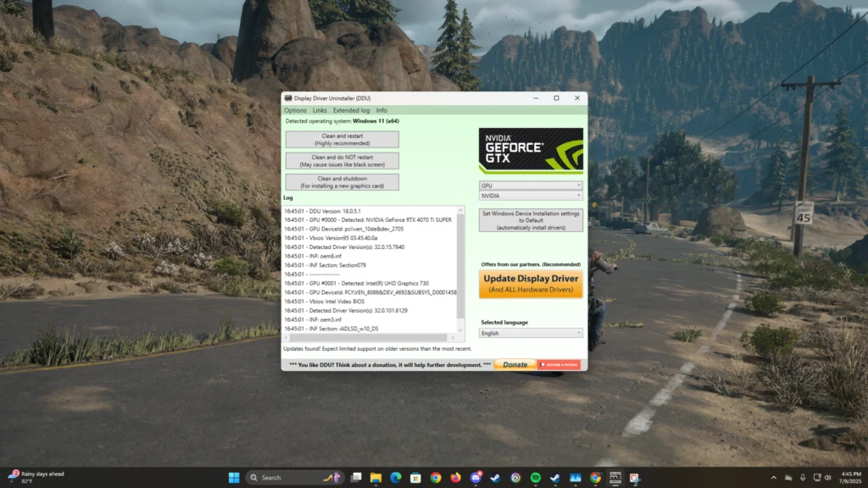Expand the GPU device type dropdown
The width and height of the screenshot is (868, 488).
coord(531,186)
